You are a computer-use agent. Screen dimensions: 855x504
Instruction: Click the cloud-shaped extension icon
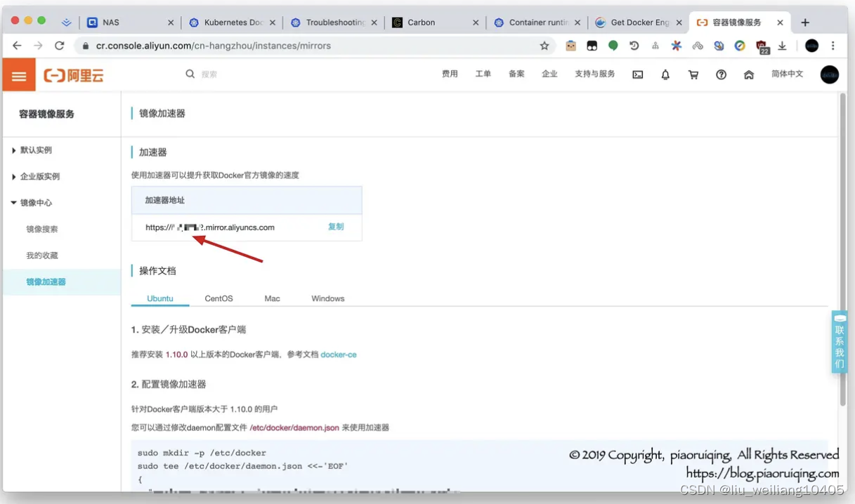(x=698, y=46)
